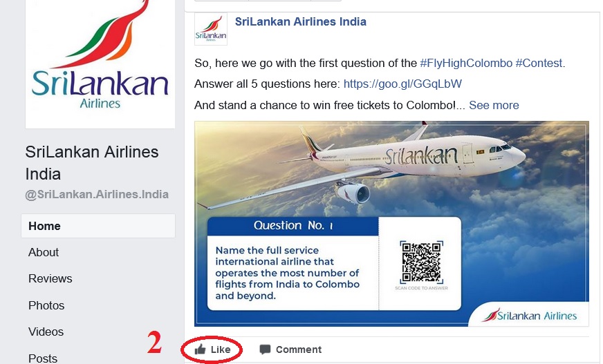
Task: Click the Like button text
Action: 221,349
